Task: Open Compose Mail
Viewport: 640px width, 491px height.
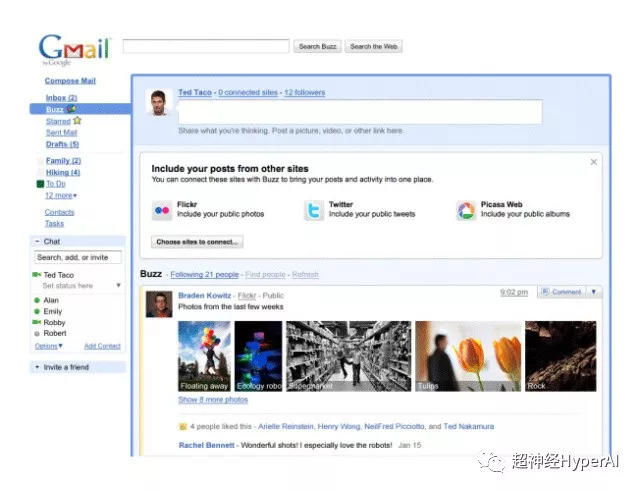Action: [x=70, y=81]
